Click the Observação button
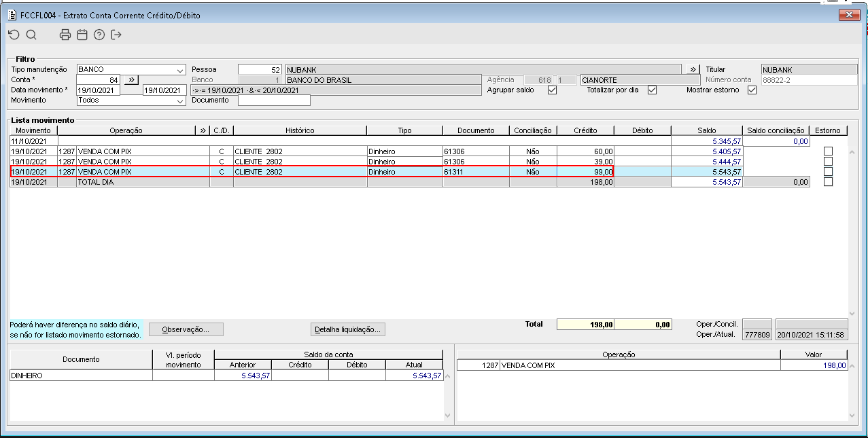This screenshot has height=438, width=868. pyautogui.click(x=186, y=329)
